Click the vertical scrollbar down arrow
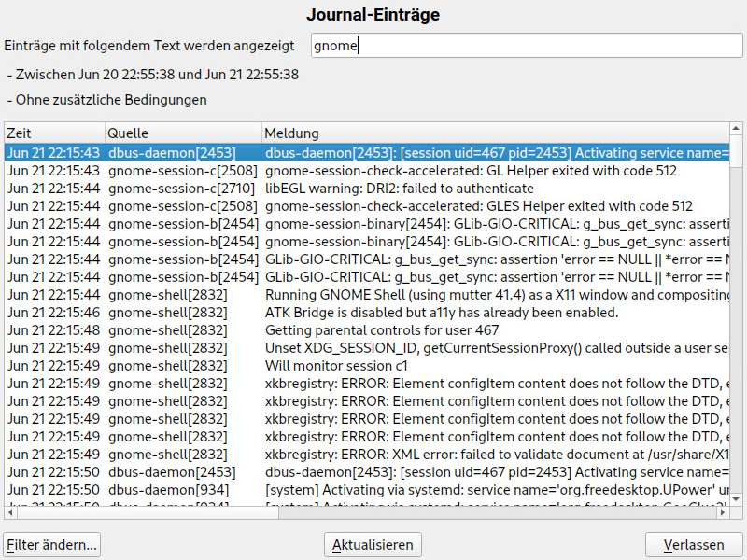Screen dimensions: 747x560 [x=736, y=499]
